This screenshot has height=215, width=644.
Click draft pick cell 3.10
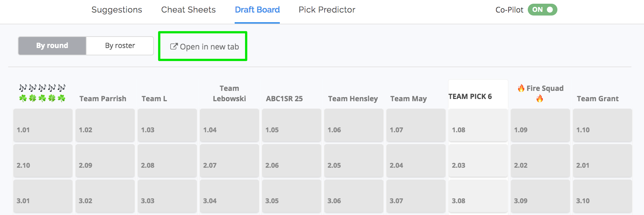click(x=603, y=196)
